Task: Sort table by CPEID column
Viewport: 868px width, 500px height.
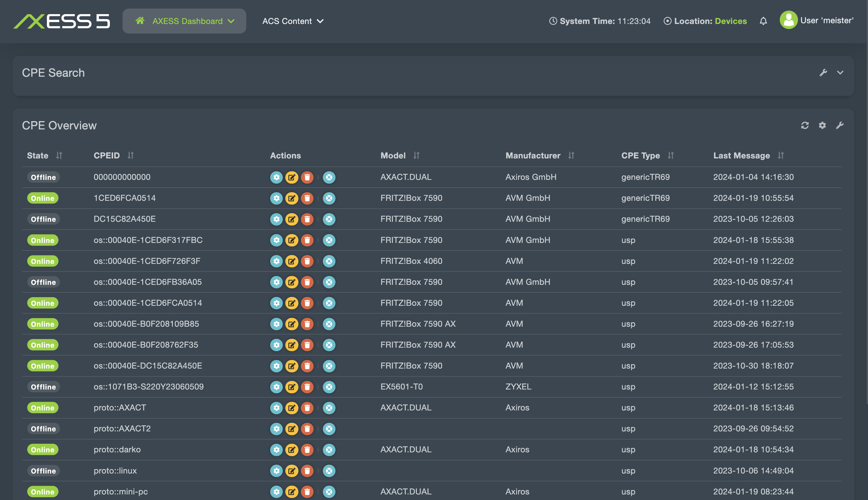Action: pyautogui.click(x=130, y=156)
